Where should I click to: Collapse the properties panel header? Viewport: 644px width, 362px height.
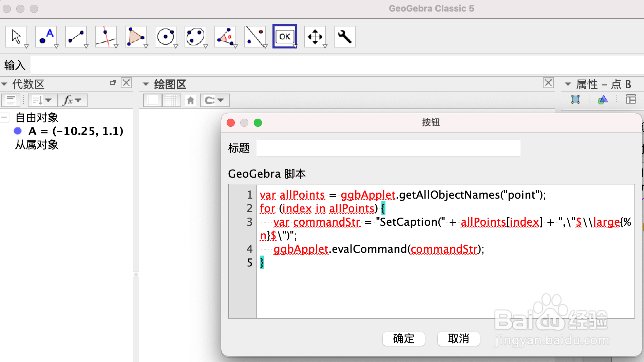[568, 84]
